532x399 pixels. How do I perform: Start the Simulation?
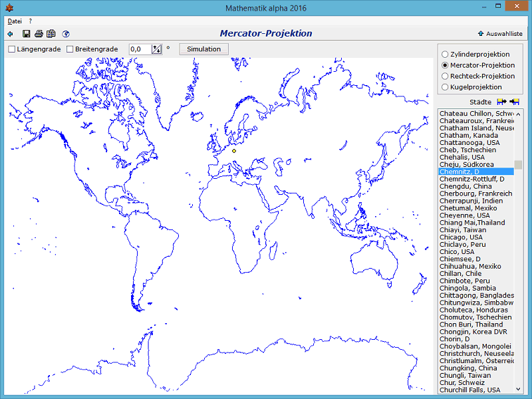click(x=203, y=49)
